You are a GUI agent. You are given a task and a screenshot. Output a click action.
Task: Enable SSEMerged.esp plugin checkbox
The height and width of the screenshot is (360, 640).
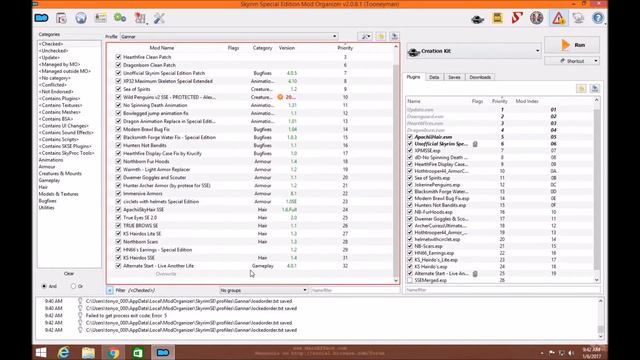coord(410,280)
